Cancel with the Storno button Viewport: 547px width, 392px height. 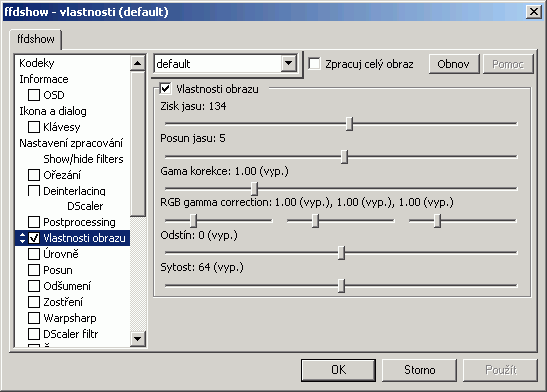pyautogui.click(x=419, y=370)
